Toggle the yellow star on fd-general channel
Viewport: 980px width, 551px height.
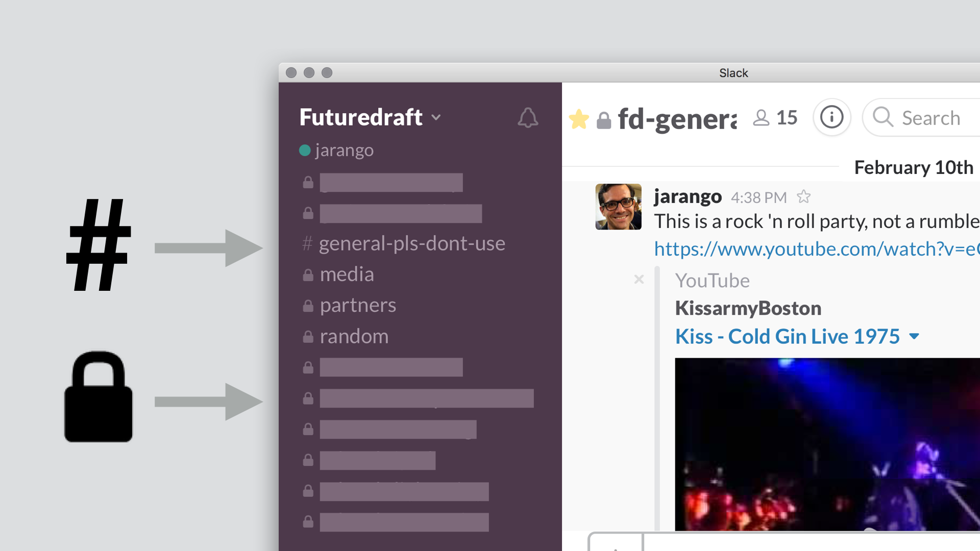click(x=579, y=119)
